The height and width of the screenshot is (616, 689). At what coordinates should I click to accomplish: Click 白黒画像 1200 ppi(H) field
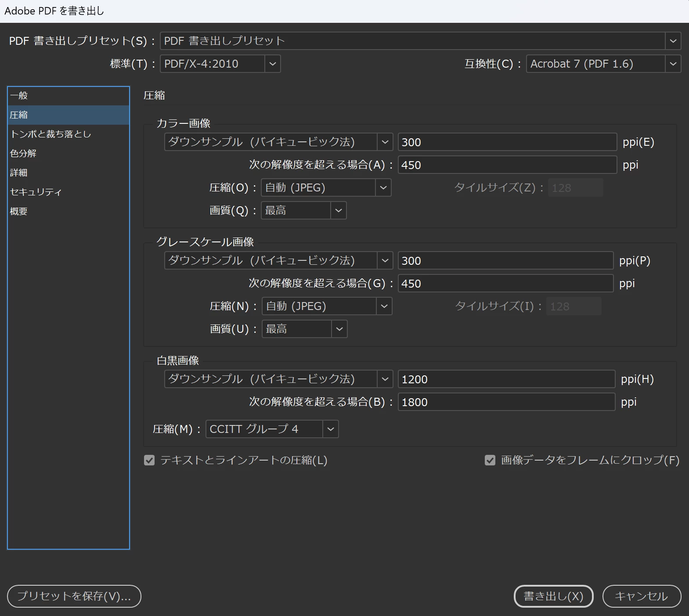click(506, 379)
